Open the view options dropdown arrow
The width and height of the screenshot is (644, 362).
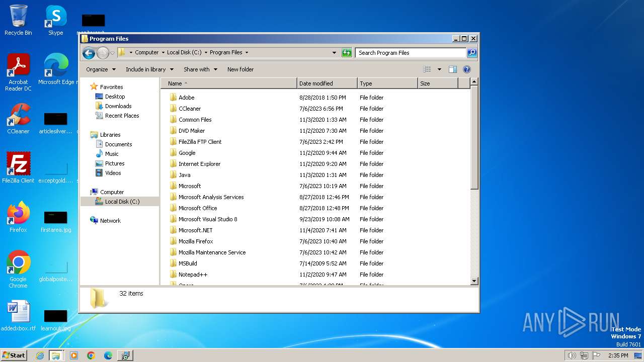coord(439,69)
